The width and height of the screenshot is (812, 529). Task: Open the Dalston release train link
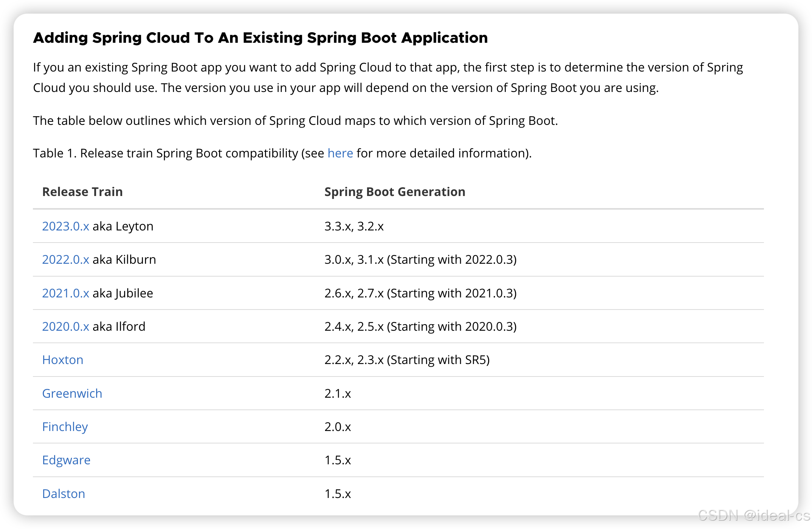(x=64, y=494)
